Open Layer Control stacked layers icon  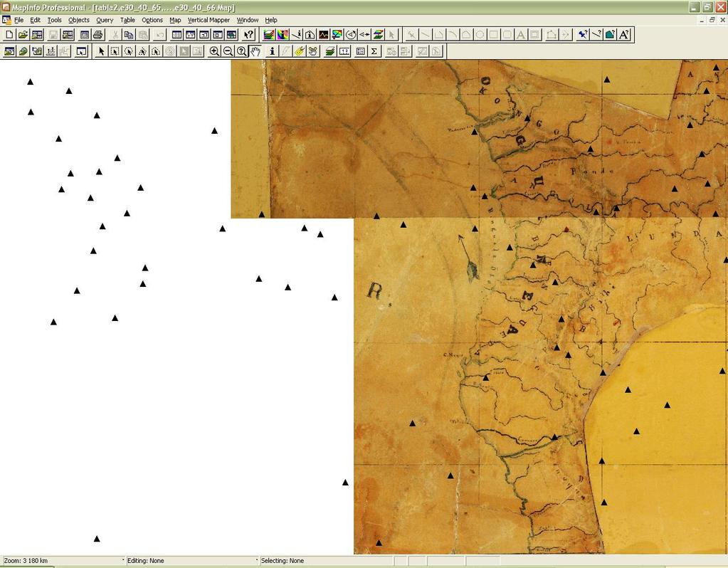coord(330,51)
